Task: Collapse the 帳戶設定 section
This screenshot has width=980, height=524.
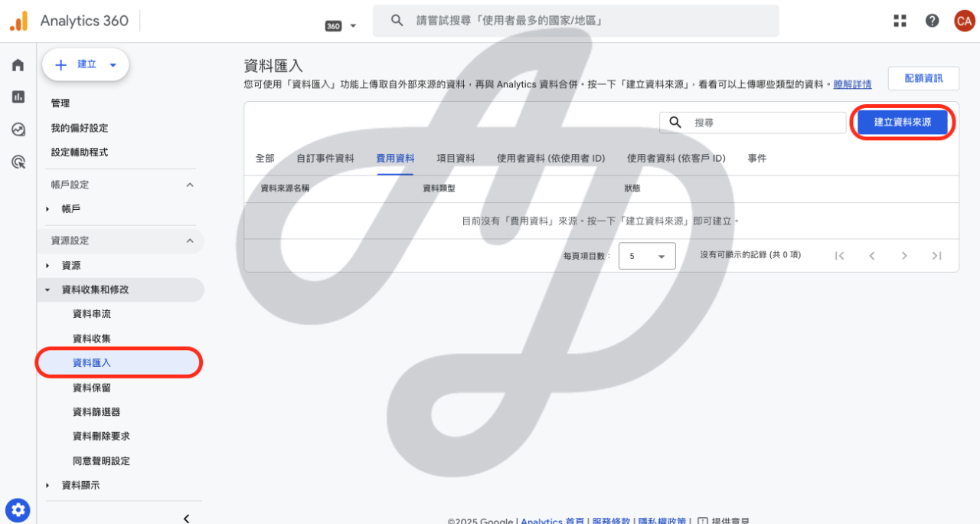Action: coord(190,185)
